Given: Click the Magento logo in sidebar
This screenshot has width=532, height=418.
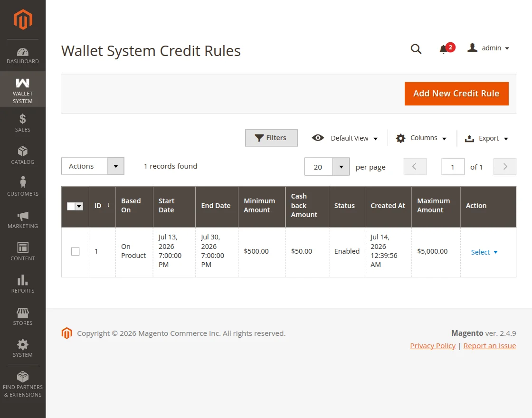Looking at the screenshot, I should pos(23,19).
